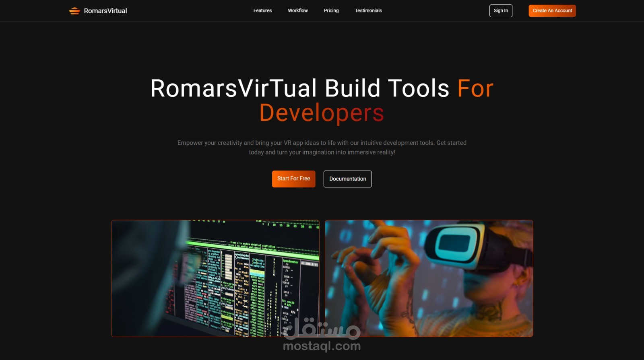The height and width of the screenshot is (360, 644).
Task: Click the 'Empower your creativity' description paragraph
Action: coord(322,148)
